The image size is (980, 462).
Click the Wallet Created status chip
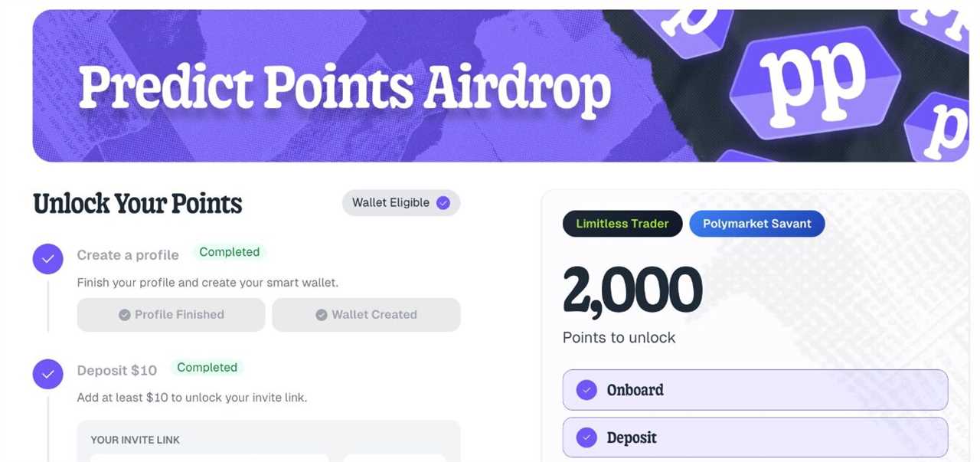click(x=366, y=314)
